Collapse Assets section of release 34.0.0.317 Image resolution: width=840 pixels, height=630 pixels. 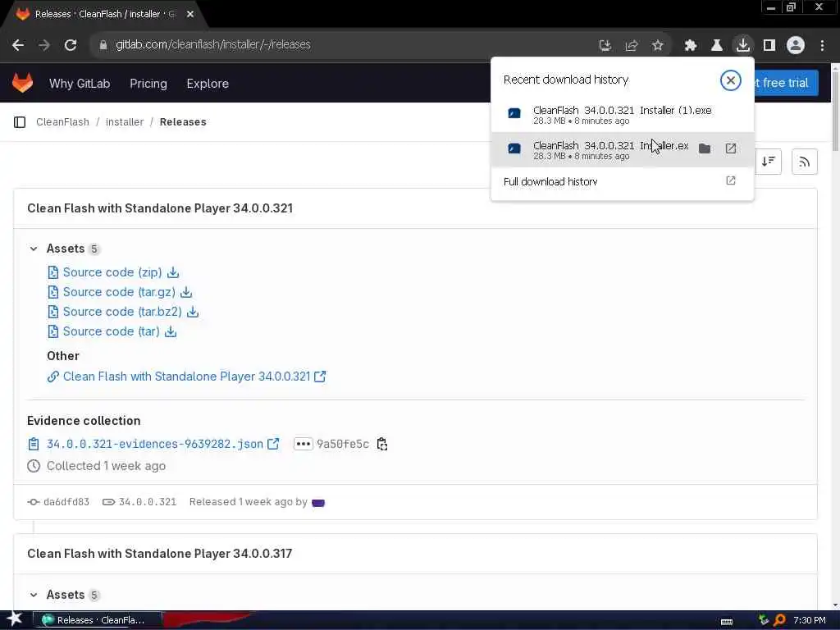33,595
